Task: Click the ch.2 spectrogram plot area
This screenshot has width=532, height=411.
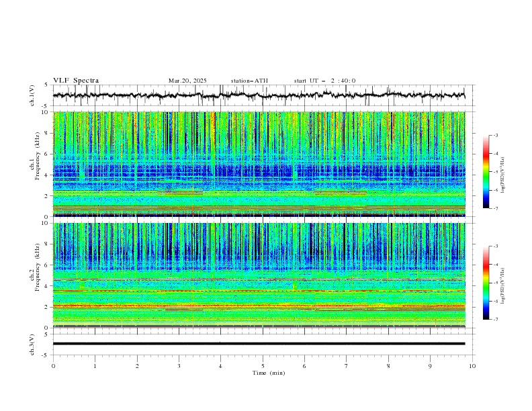Action: pos(259,275)
